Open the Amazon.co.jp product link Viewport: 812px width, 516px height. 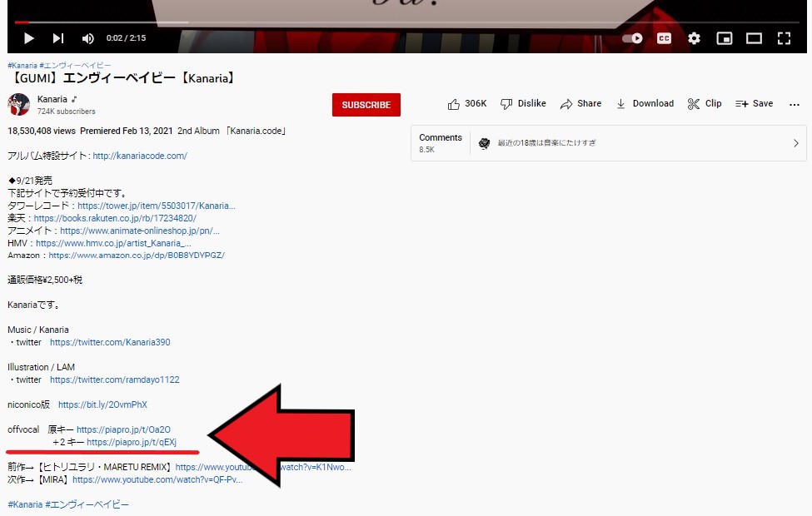click(x=137, y=256)
